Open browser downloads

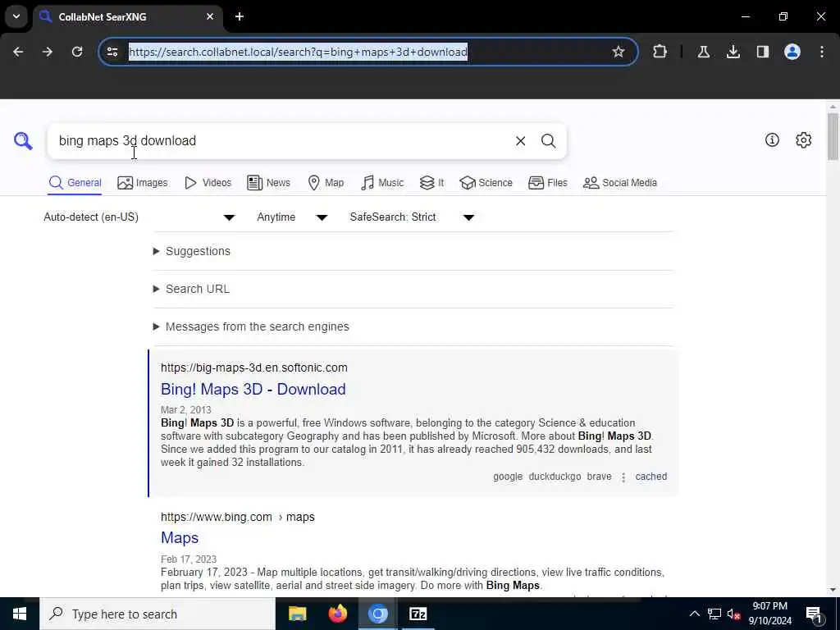(733, 52)
